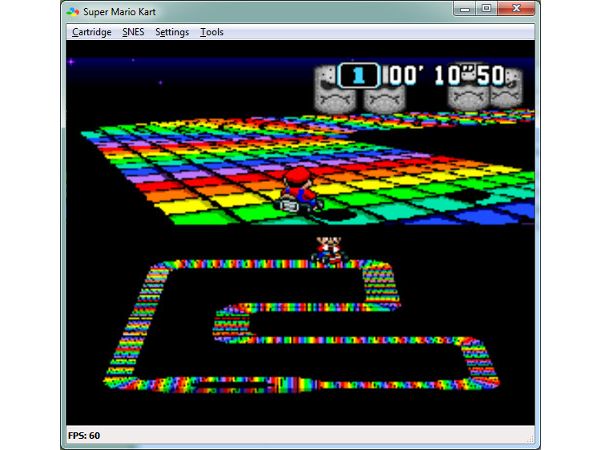Click the window title Super Mario Kart
Screen dimensions: 600x450
119,12
